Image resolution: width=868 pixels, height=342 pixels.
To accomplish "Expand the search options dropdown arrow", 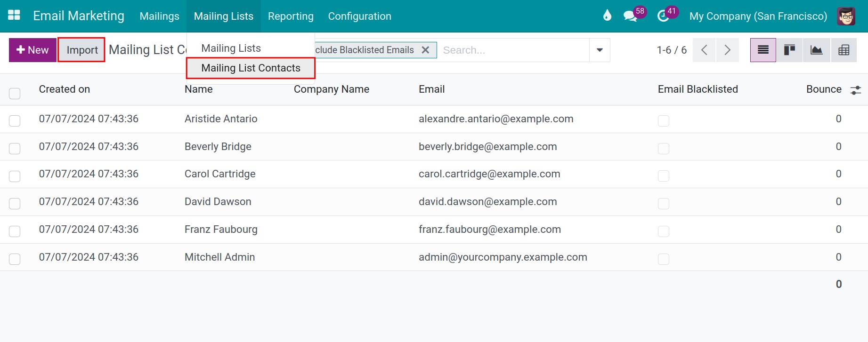I will click(600, 50).
